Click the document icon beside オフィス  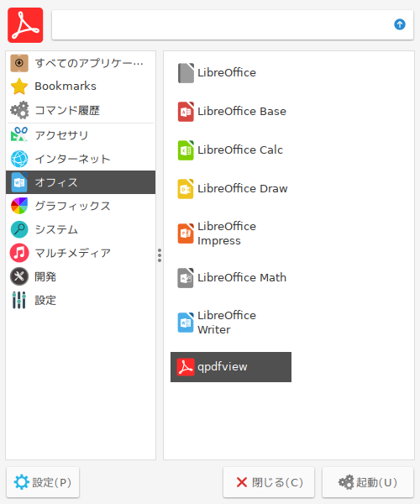(19, 182)
